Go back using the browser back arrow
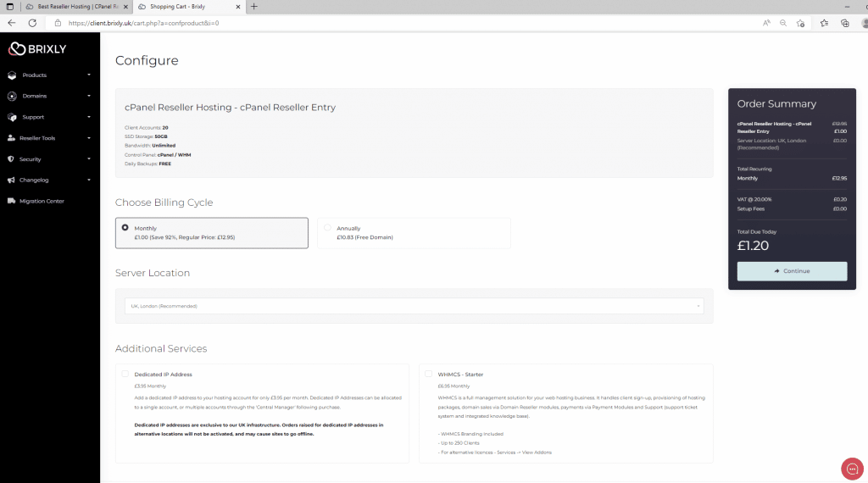Image resolution: width=868 pixels, height=483 pixels. click(x=12, y=23)
